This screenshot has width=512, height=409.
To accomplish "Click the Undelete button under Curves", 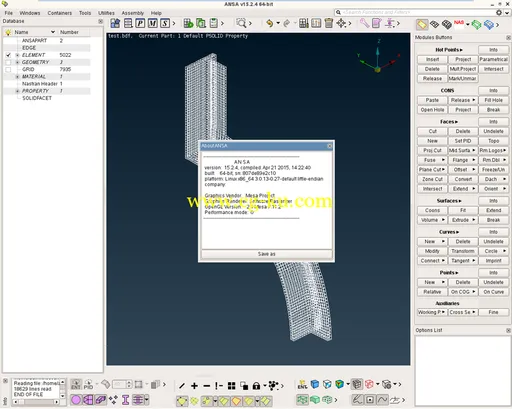I will [x=493, y=241].
